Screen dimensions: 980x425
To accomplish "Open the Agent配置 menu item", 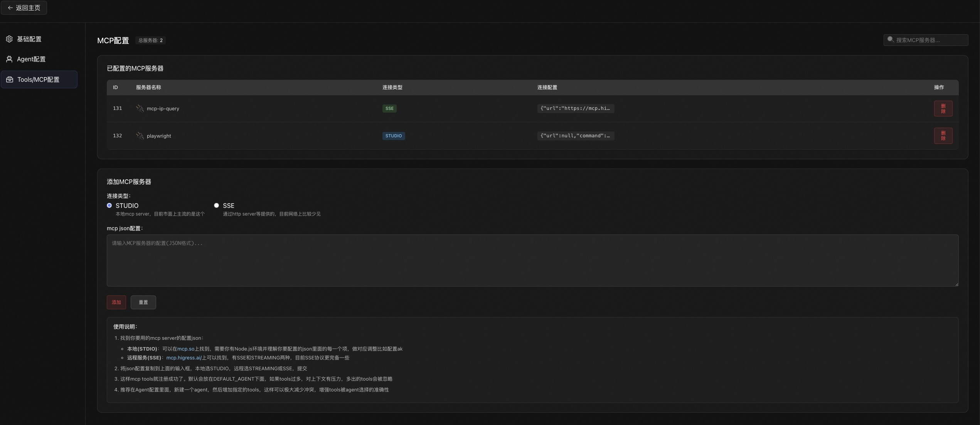I will [31, 59].
